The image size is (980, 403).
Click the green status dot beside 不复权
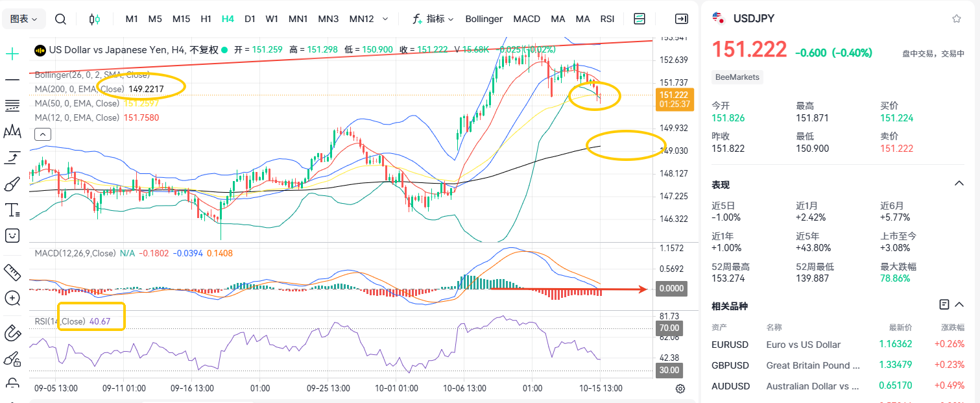coord(224,49)
